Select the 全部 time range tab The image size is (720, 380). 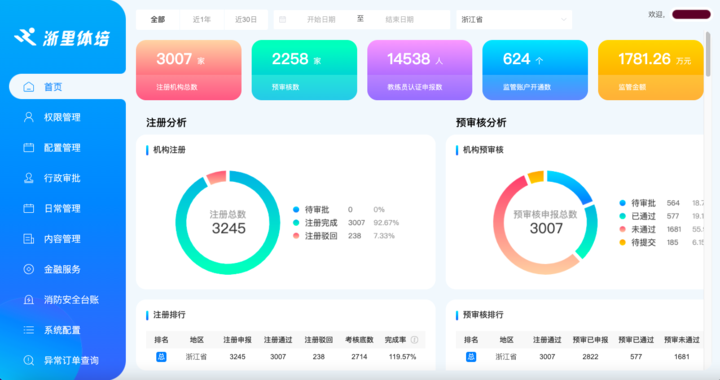158,20
